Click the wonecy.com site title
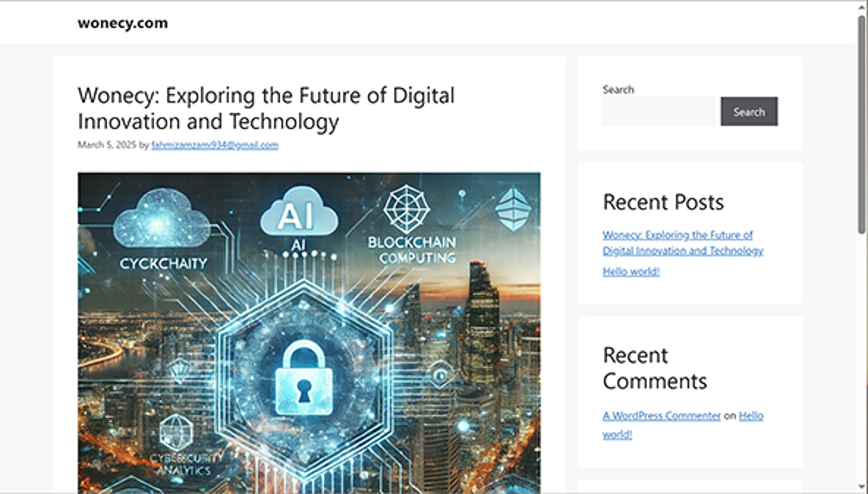This screenshot has width=868, height=494. pos(123,23)
